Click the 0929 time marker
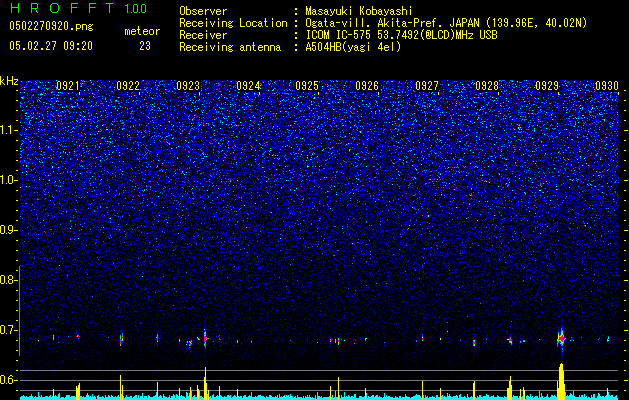The height and width of the screenshot is (400, 629). click(x=547, y=86)
